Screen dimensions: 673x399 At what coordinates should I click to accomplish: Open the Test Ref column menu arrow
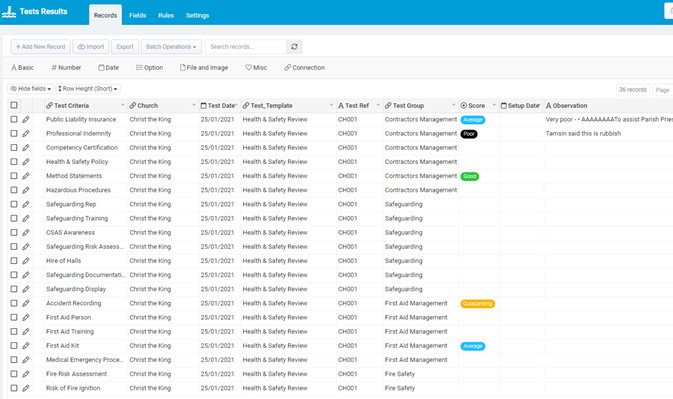[378, 105]
